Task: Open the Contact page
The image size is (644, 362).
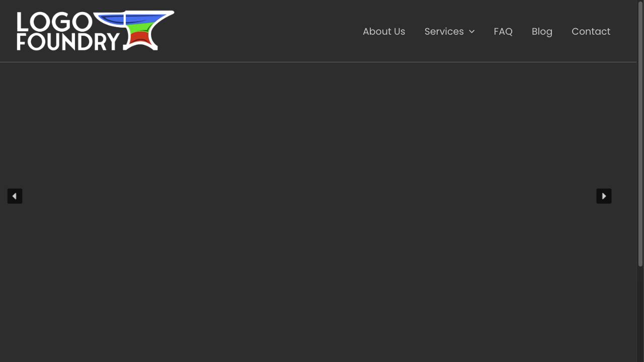Action: pos(591,31)
